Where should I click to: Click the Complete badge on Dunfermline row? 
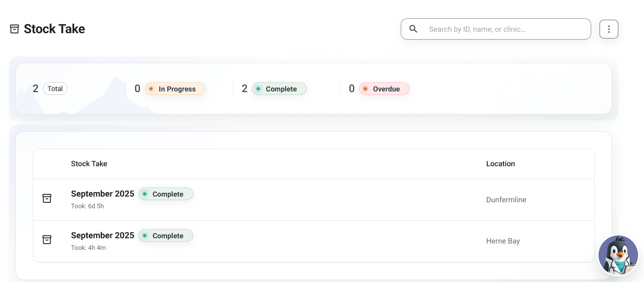point(166,194)
